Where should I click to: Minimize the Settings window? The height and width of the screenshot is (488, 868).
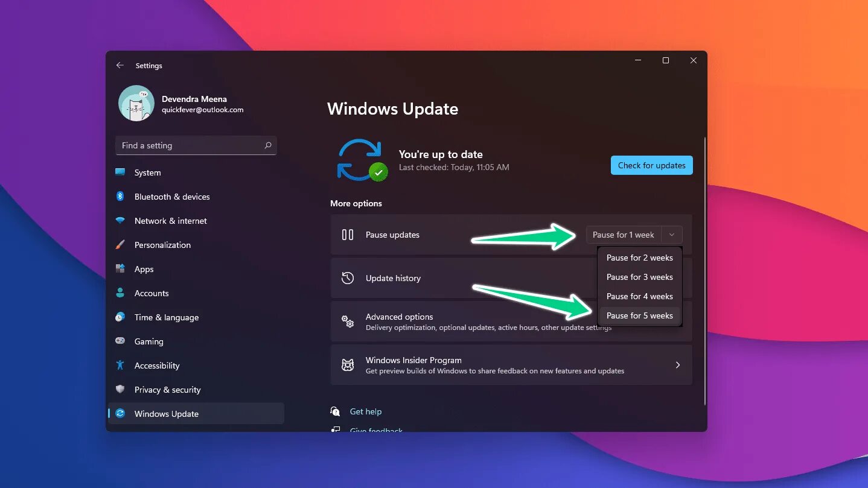tap(638, 60)
